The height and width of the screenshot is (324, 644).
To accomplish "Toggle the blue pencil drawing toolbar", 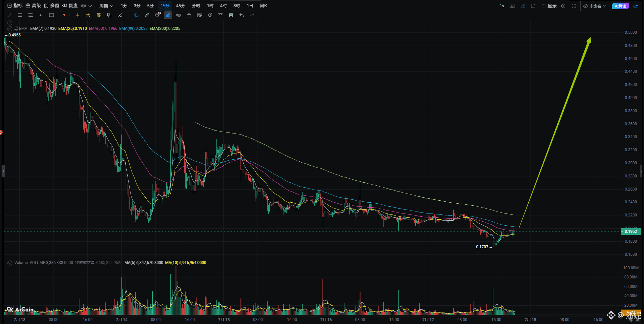I will point(523,6).
